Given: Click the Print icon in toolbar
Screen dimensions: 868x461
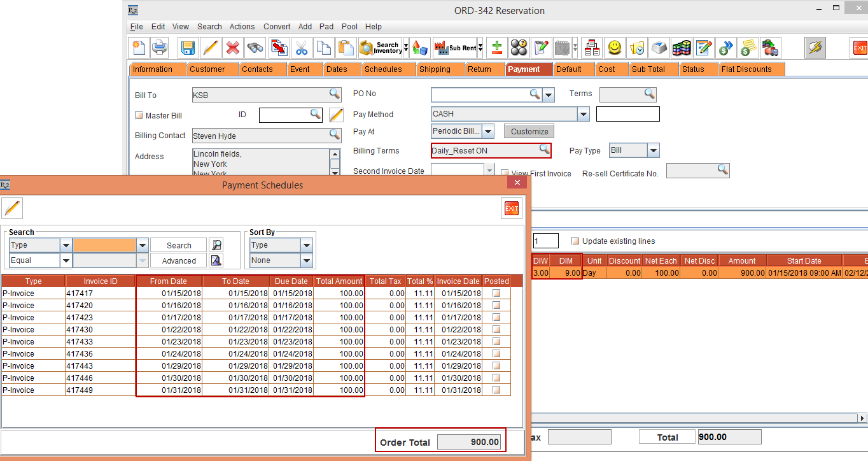Looking at the screenshot, I should (x=159, y=48).
